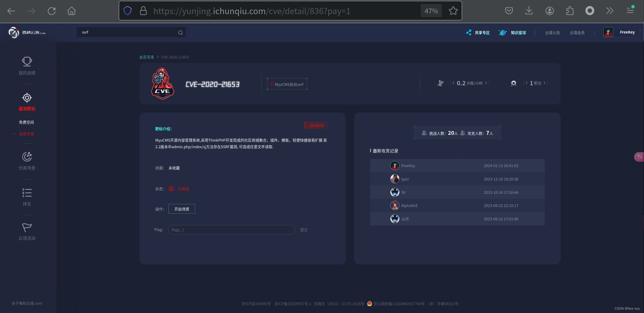This screenshot has width=644, height=313.
Task: Switch to the 云境会员 section
Action: (x=577, y=32)
